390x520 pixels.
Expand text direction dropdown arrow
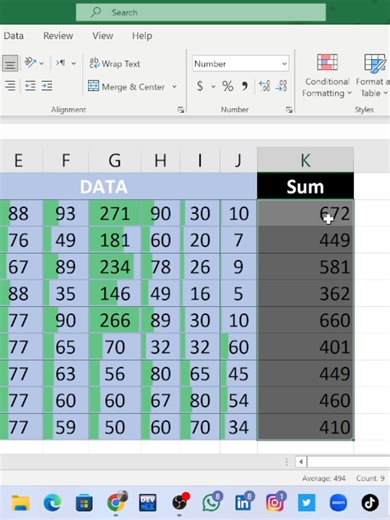pos(74,63)
